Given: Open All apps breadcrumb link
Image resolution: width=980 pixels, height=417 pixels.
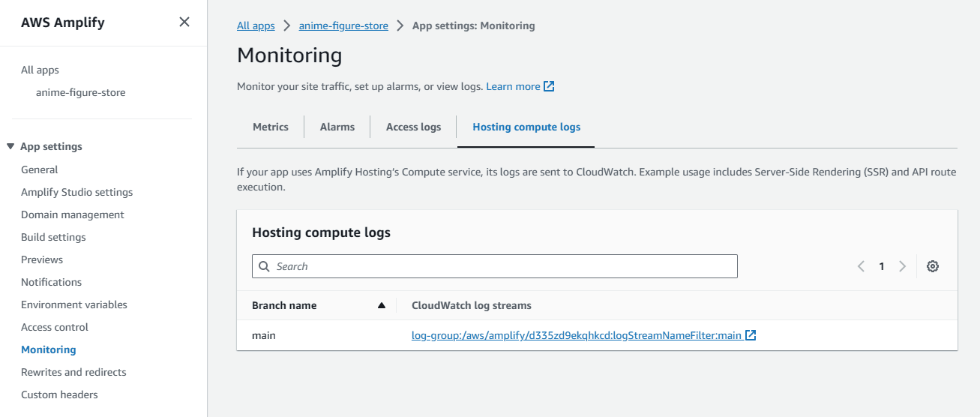Looking at the screenshot, I should coord(256,25).
